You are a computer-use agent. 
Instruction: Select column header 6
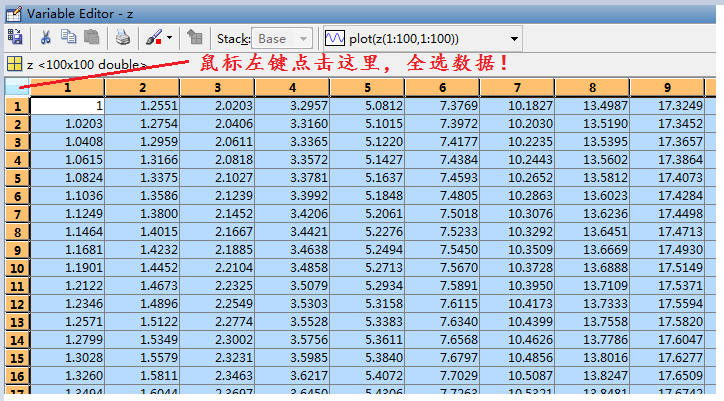click(x=442, y=87)
